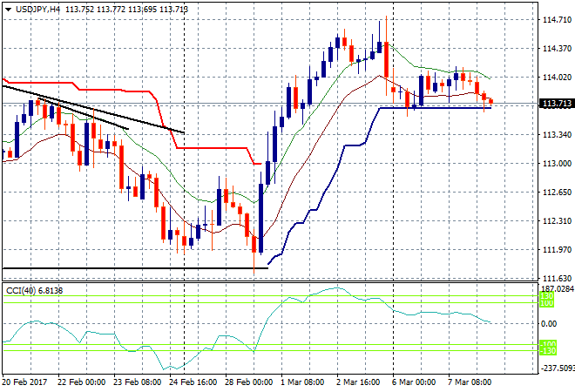Click price scale value 114.020
This screenshot has width=575, height=392.
point(557,77)
